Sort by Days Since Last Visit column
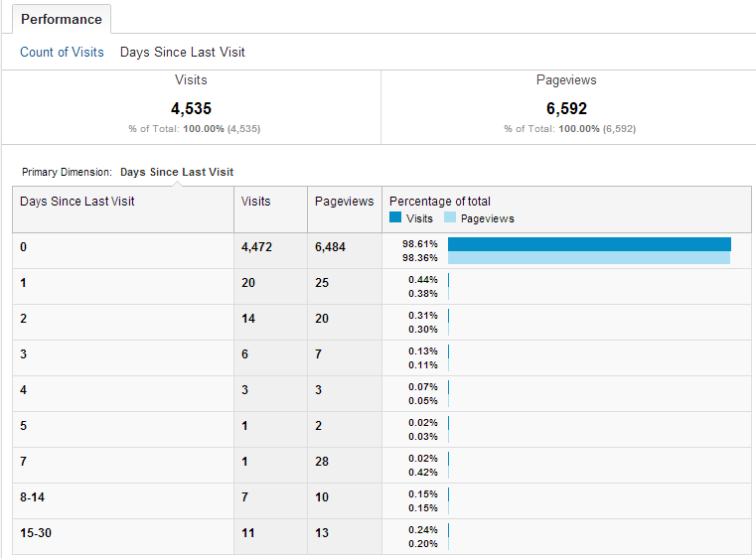 pos(77,201)
